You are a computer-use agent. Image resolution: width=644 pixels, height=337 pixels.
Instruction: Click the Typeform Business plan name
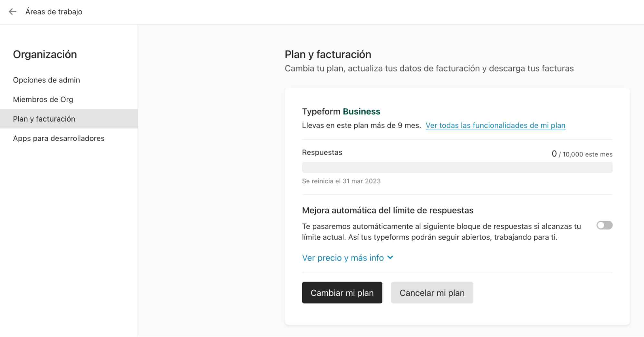pos(341,112)
